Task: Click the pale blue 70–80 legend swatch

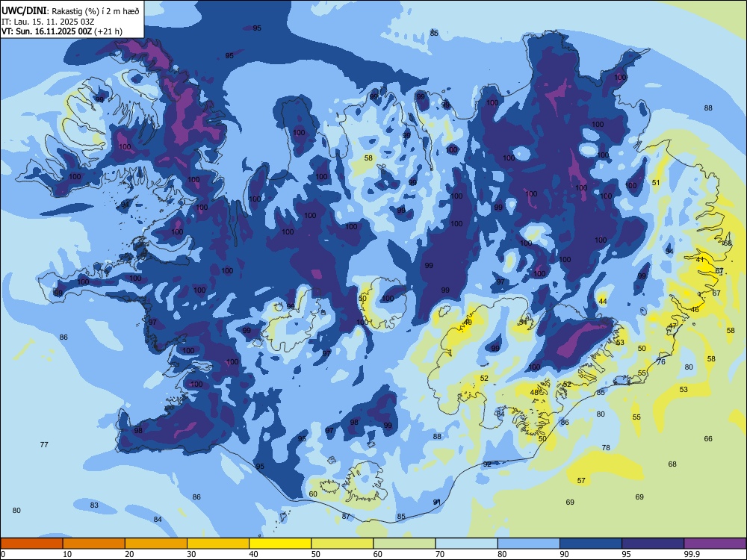Action: (466, 544)
